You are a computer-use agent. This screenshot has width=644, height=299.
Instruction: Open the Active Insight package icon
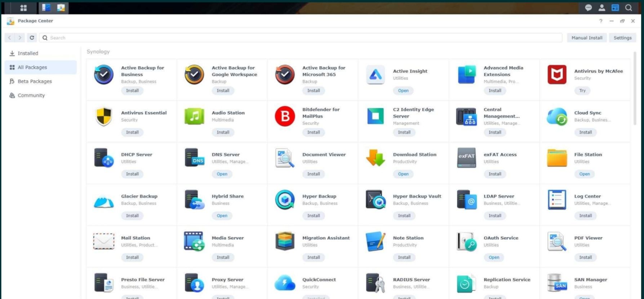pyautogui.click(x=376, y=74)
